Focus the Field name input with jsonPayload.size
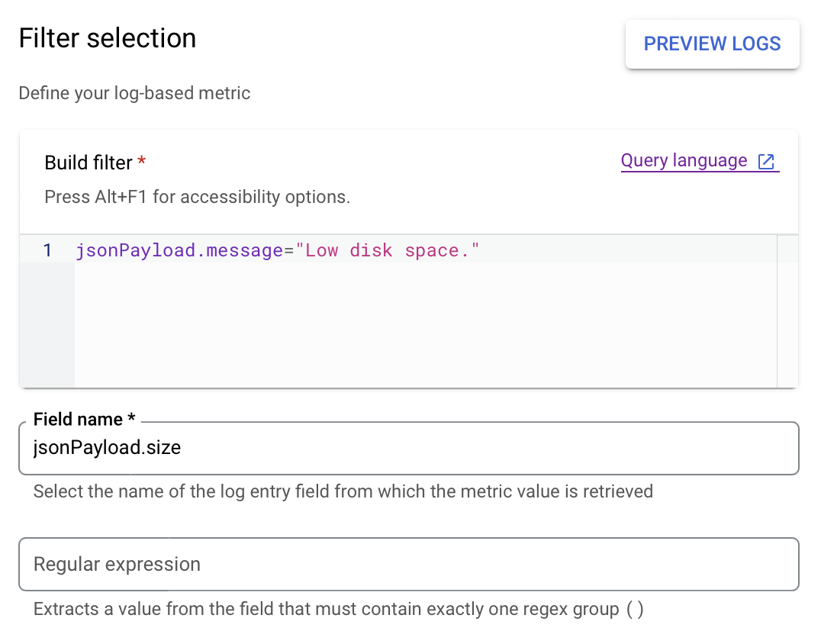 pyautogui.click(x=408, y=448)
